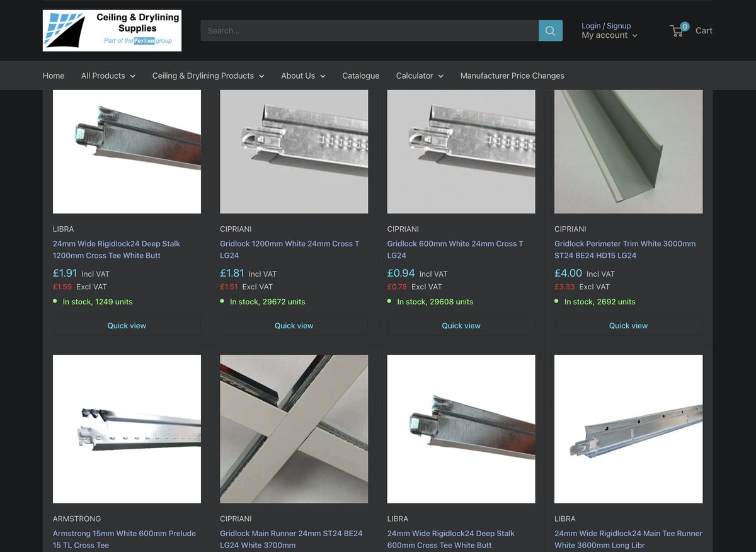This screenshot has height=552, width=756.
Task: Open Armstrong 15mm Prelude product image
Action: [127, 428]
